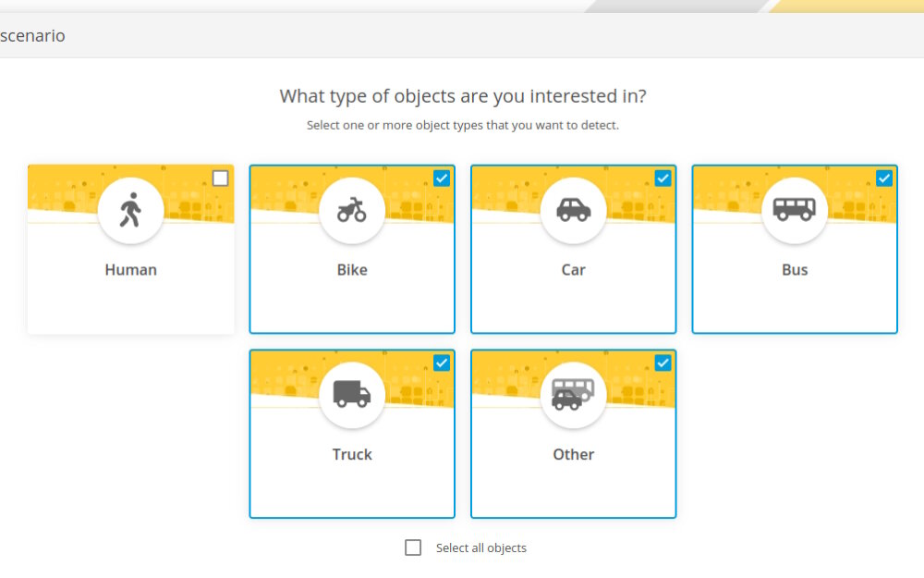Viewport: 924px width, 578px height.
Task: Uncheck the Car card checkbox
Action: [663, 178]
